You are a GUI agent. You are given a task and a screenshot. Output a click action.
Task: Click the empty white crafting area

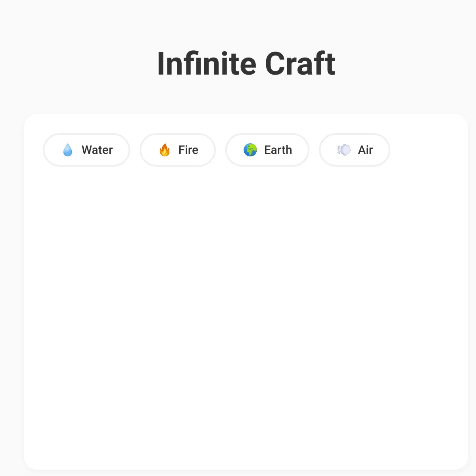(246, 317)
